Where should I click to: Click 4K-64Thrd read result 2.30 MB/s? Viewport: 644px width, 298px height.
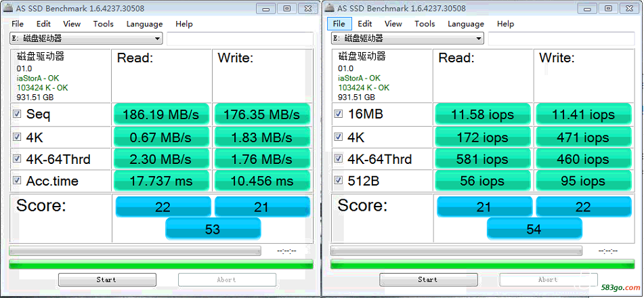click(161, 159)
